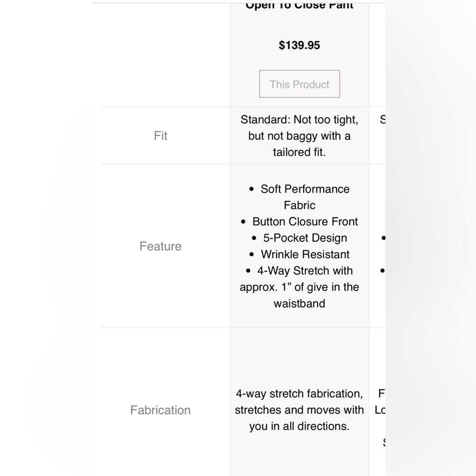Click the "but not baggy with a" line

click(299, 136)
